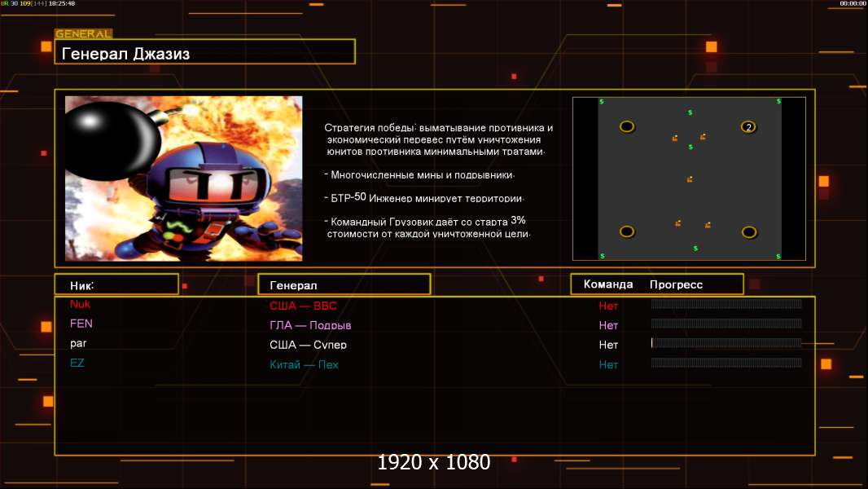The height and width of the screenshot is (489, 868).
Task: Select the bottom-center green dollar supply icon
Action: click(x=695, y=248)
